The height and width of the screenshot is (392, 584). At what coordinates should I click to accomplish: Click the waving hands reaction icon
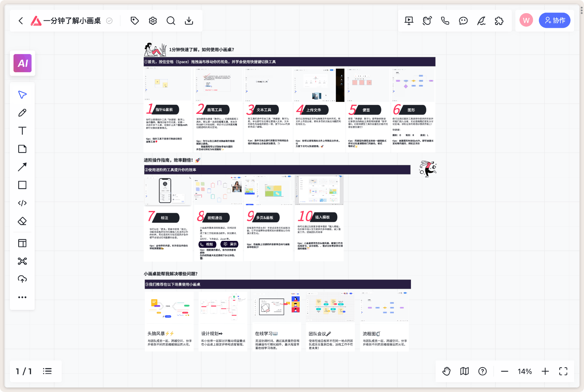point(427,21)
